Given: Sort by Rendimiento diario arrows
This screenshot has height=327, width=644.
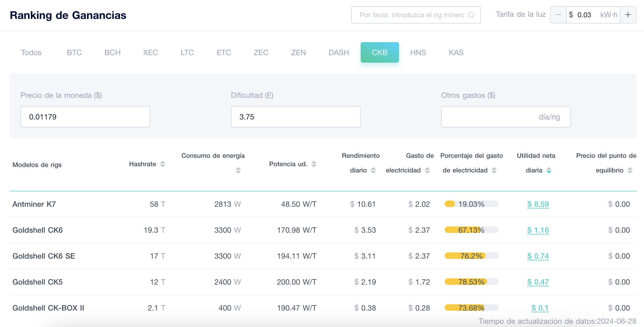Looking at the screenshot, I should (x=373, y=170).
